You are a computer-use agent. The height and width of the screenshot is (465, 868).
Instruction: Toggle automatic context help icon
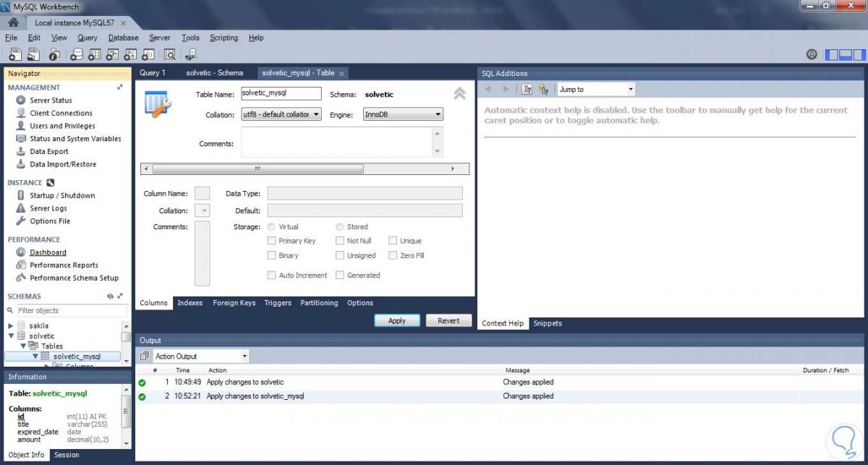click(543, 89)
